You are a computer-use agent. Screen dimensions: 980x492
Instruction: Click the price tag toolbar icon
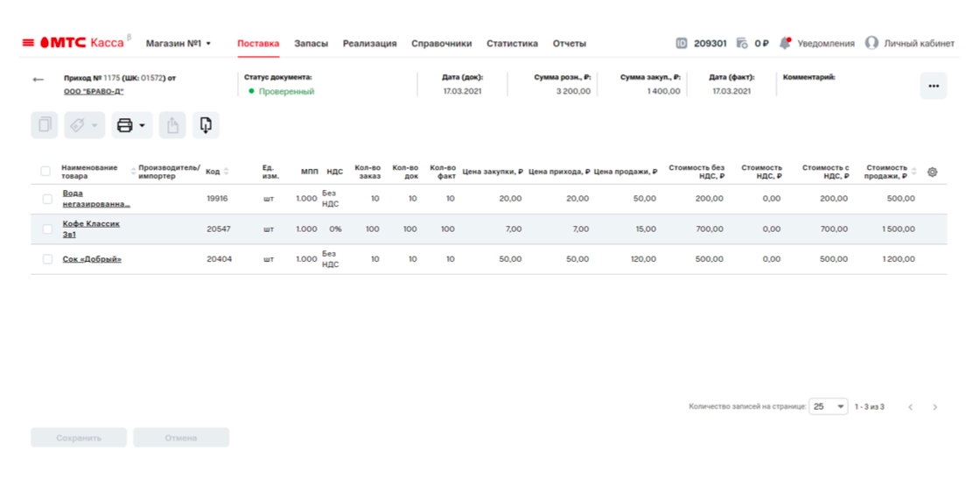[78, 125]
